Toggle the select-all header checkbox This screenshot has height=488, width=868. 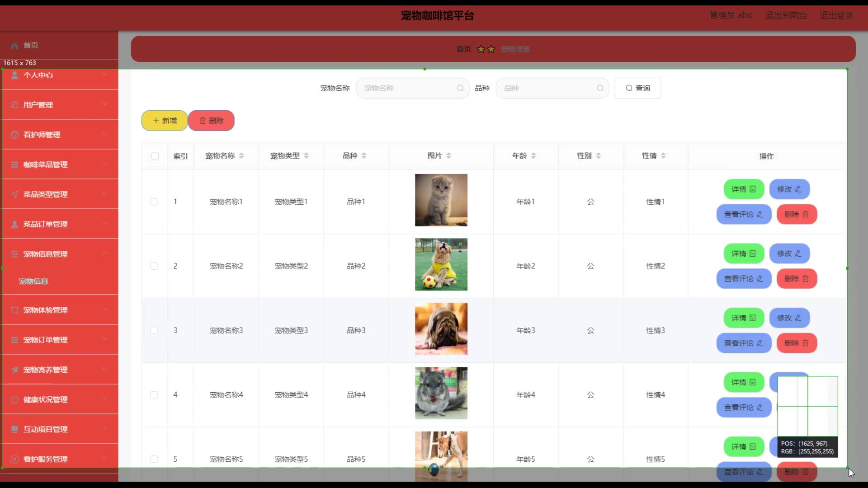pos(155,156)
